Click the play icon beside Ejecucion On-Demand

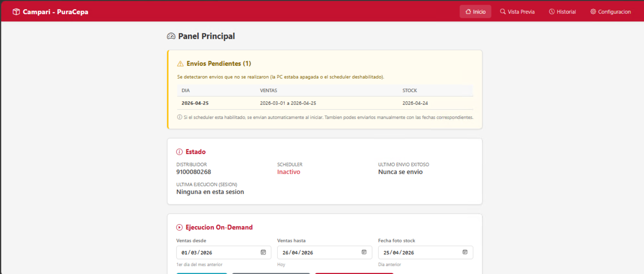tap(179, 227)
